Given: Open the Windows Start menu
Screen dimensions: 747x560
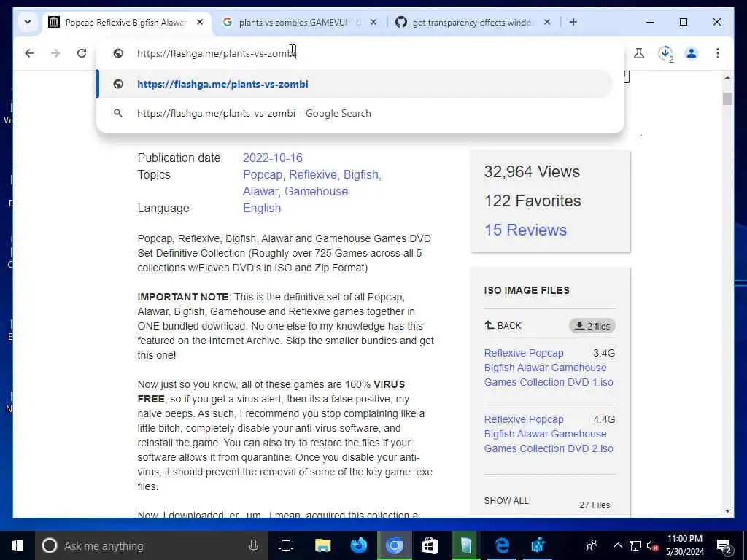Looking at the screenshot, I should pos(18,545).
